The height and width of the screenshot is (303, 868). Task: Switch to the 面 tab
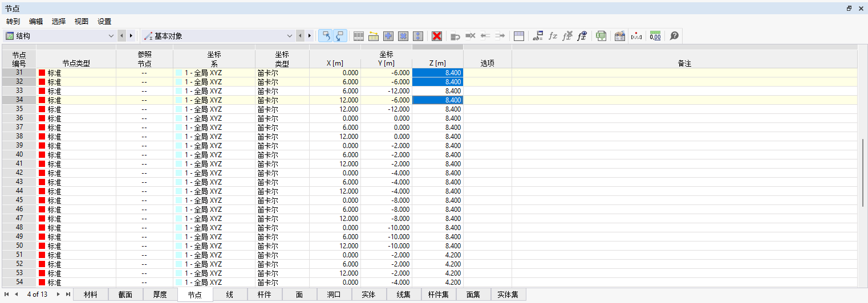[x=299, y=294]
